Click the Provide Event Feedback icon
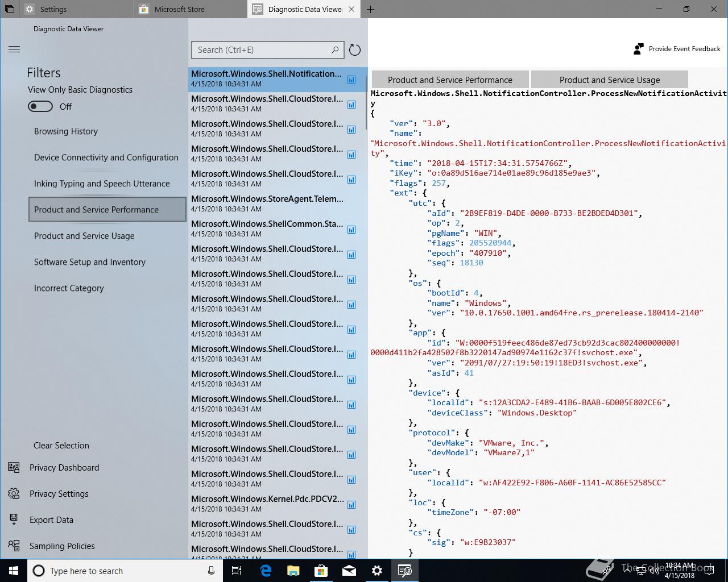 [639, 49]
